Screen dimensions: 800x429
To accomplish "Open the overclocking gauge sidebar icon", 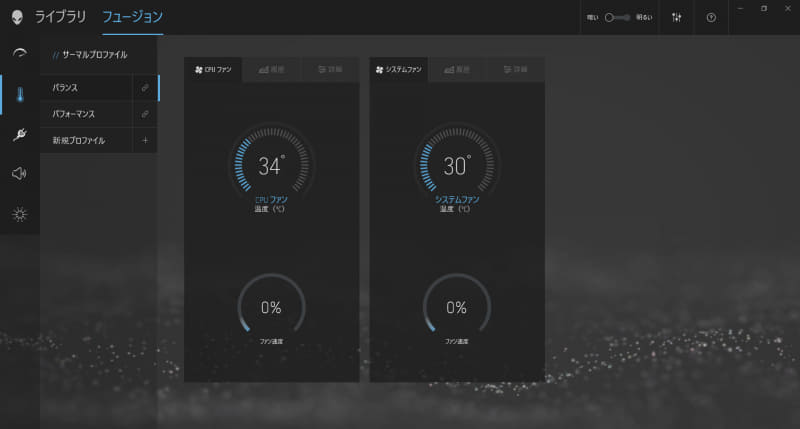I will [x=19, y=54].
